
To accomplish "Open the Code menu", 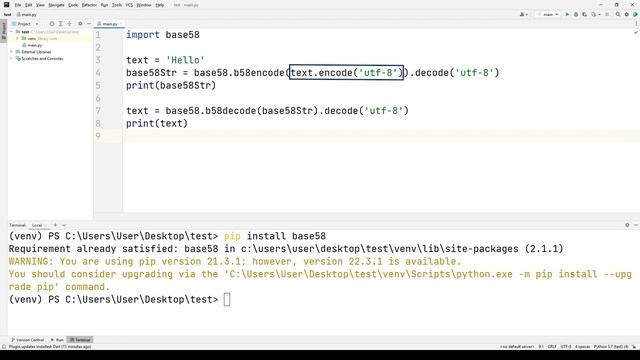I will click(73, 5).
